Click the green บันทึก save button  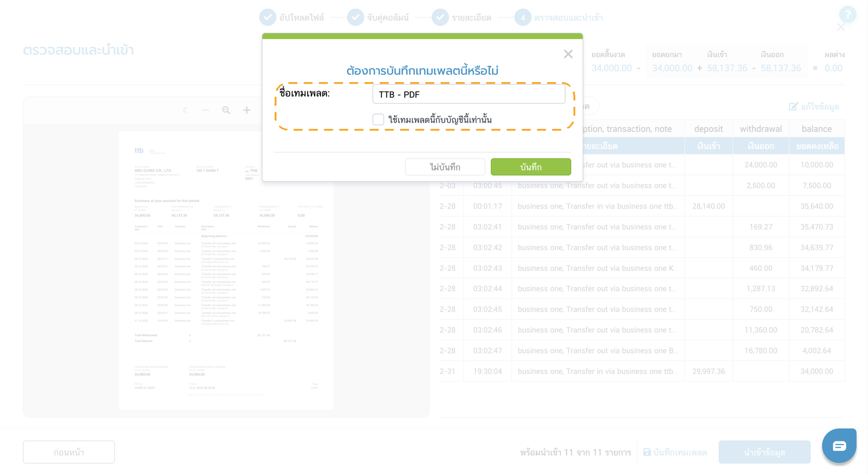point(531,167)
